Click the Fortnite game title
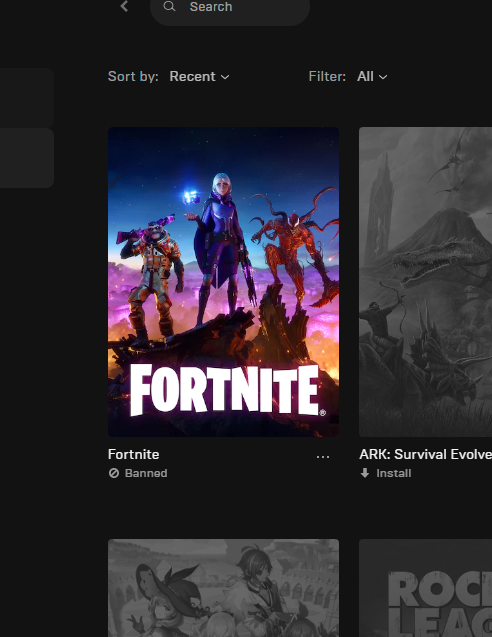The height and width of the screenshot is (637, 492). click(x=134, y=454)
